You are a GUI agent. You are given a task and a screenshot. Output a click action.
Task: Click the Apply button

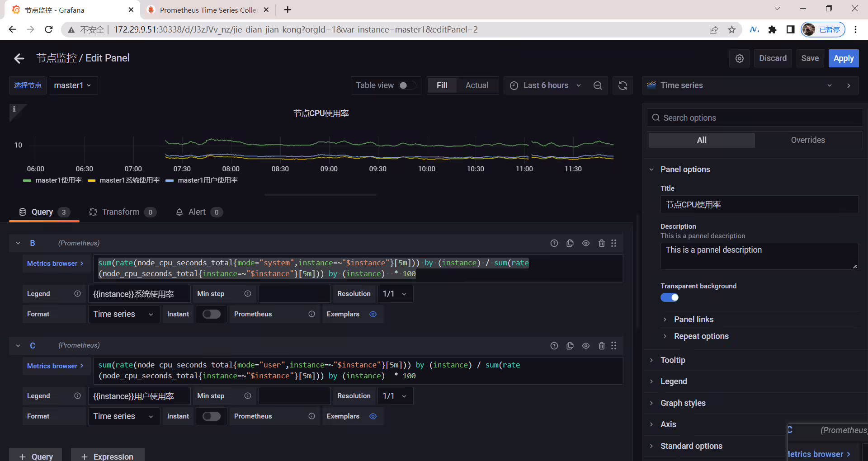coord(844,58)
